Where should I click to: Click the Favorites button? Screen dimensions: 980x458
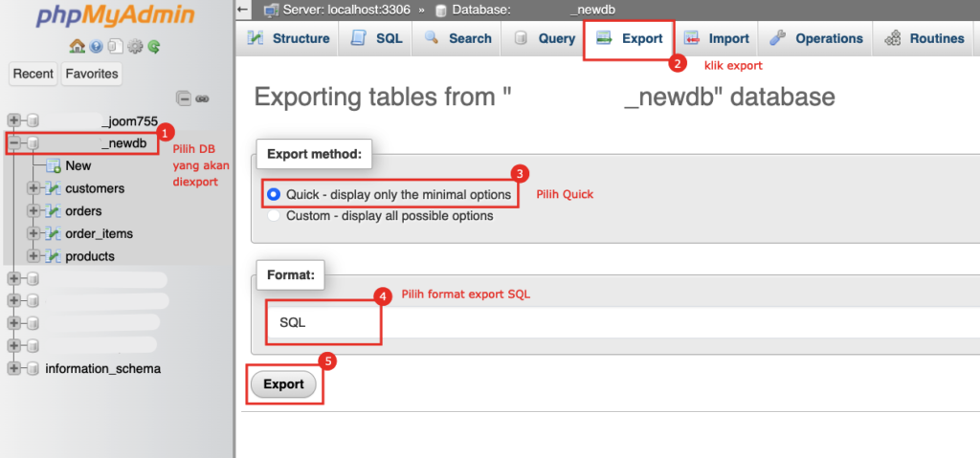(92, 74)
